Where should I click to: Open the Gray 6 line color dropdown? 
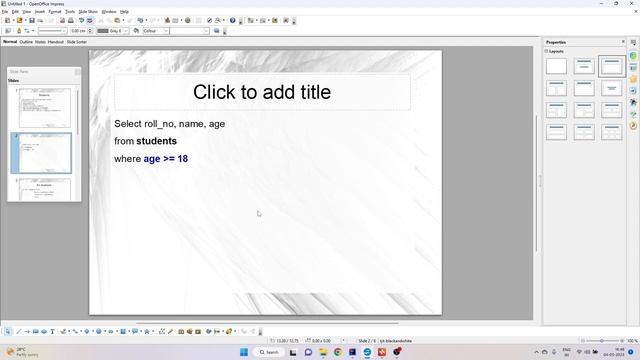click(113, 31)
